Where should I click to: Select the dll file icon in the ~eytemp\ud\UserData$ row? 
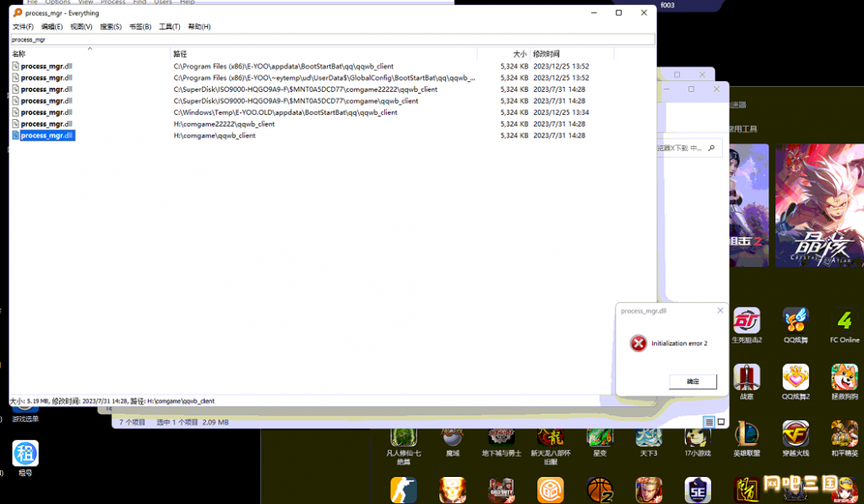[x=16, y=78]
